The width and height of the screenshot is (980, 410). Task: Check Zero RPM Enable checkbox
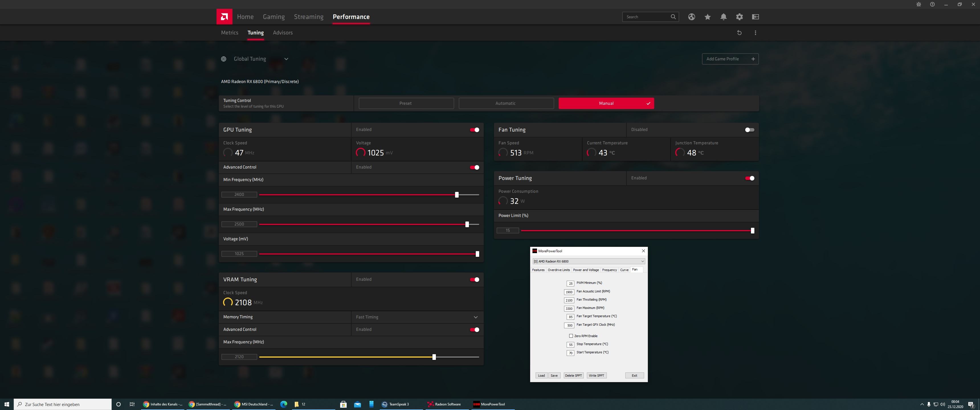571,336
